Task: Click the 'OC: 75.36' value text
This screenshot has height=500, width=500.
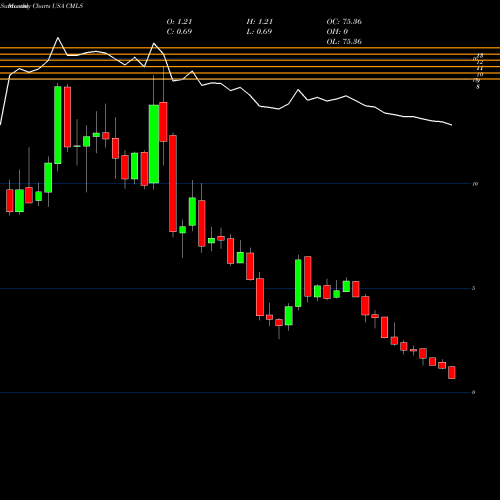Action: [x=344, y=22]
